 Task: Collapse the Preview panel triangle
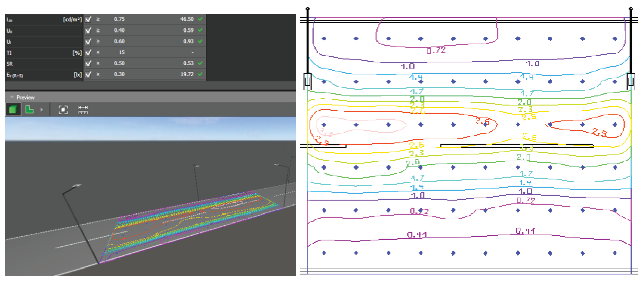click(12, 97)
